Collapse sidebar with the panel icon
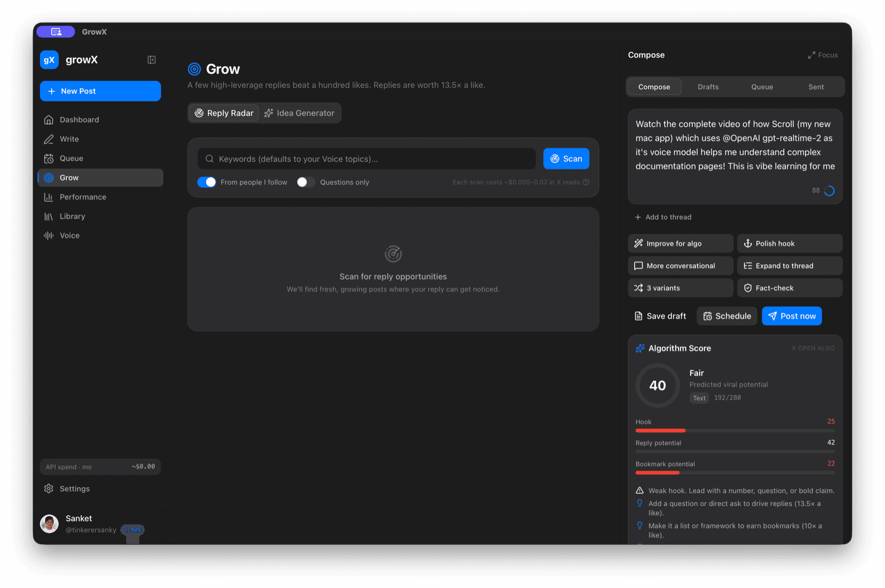Screen dimensions: 885x588 (151, 60)
